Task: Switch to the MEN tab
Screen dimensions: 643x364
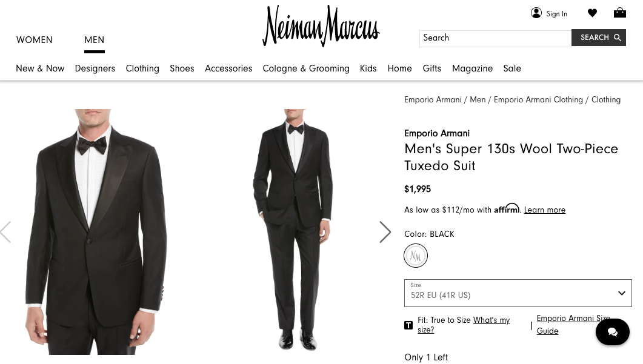Action: click(95, 40)
